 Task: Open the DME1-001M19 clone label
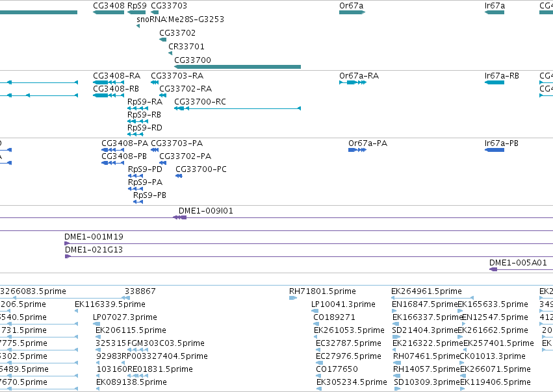pos(94,237)
